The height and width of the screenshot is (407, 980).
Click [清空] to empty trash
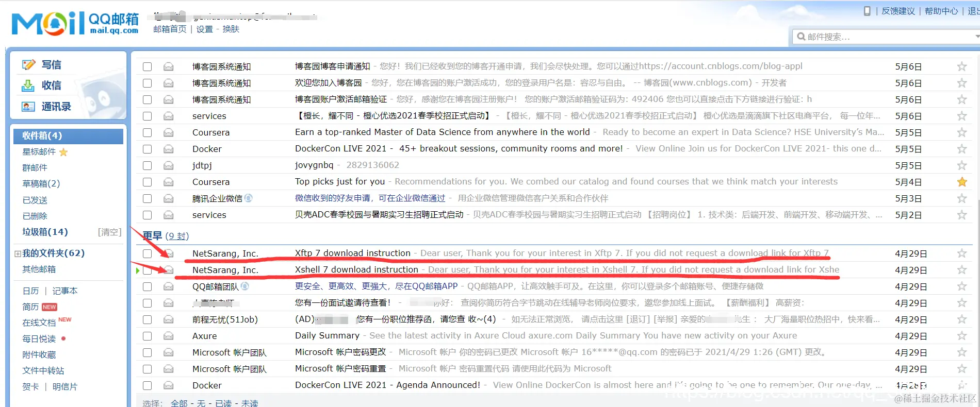(110, 232)
